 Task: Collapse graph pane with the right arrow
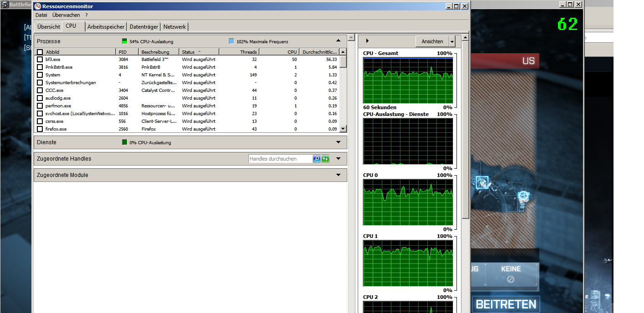click(x=367, y=41)
